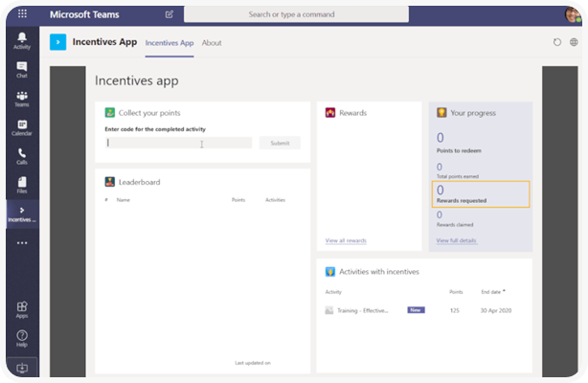Viewport: 588px width, 383px height.
Task: Open the View all rewards link
Action: [345, 240]
